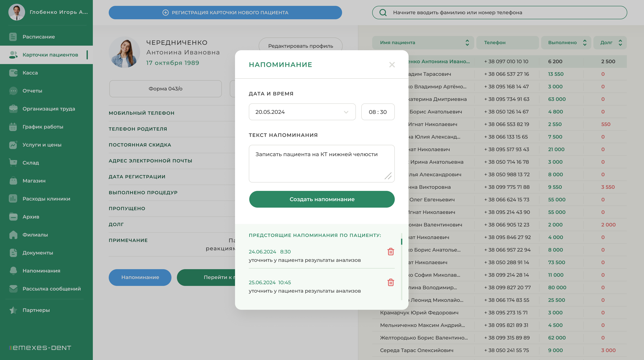644x360 pixels.
Task: Click the upcoming reminders list scrollbar
Action: (x=401, y=266)
